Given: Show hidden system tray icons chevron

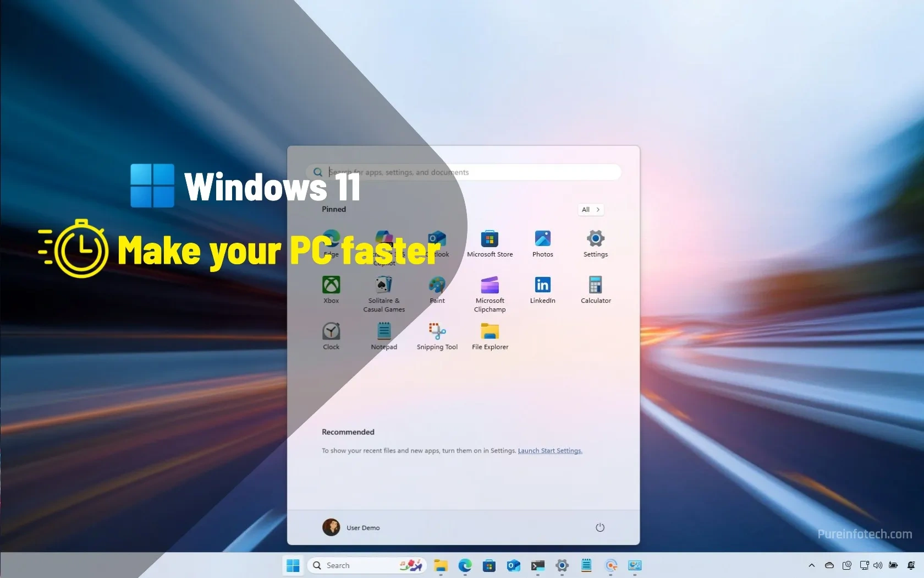Looking at the screenshot, I should pos(811,565).
